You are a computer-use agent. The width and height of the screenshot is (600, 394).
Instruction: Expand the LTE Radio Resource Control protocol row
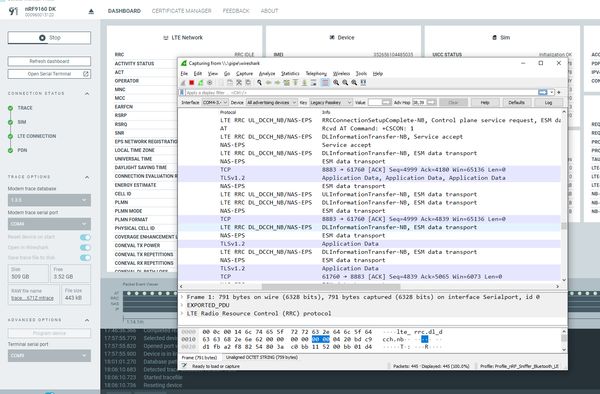point(182,313)
